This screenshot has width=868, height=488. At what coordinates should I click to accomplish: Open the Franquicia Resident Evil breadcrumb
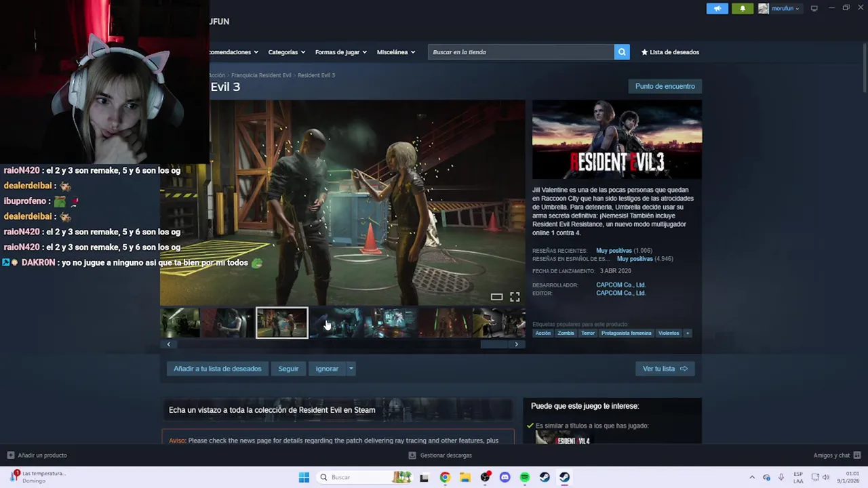[261, 75]
